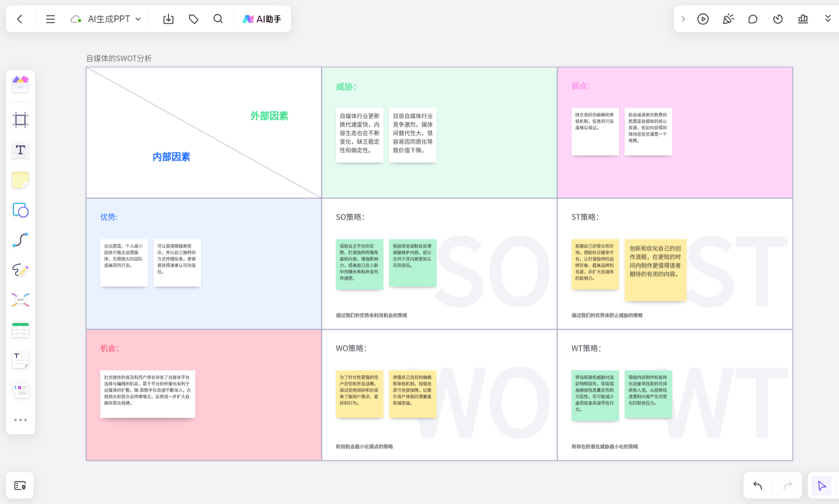The height and width of the screenshot is (504, 839).
Task: Select green note starting 围绕内容制作和老铁化流量
Action: pyautogui.click(x=648, y=394)
